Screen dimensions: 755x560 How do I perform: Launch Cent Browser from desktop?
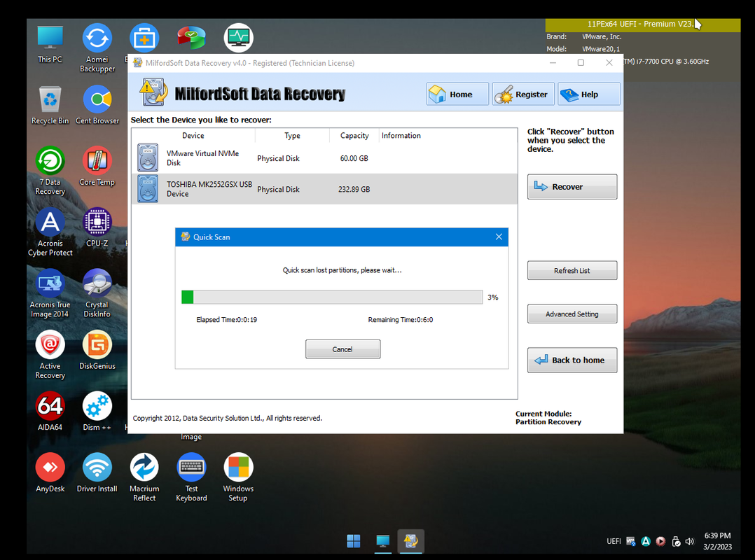[97, 105]
